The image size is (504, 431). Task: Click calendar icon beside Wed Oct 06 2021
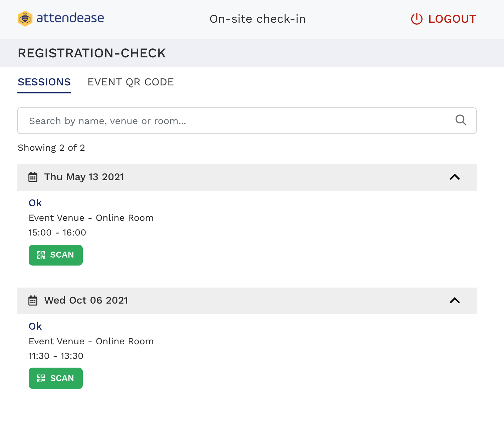click(x=33, y=301)
